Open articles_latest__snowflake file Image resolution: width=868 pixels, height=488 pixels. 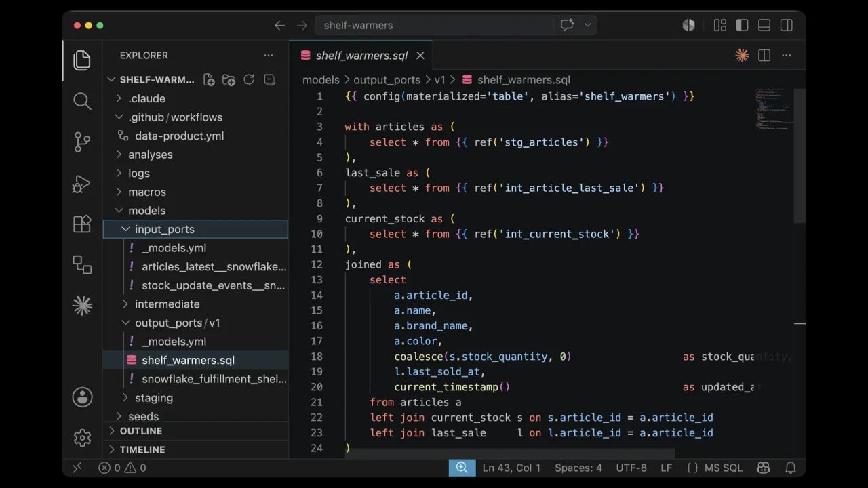click(x=195, y=267)
